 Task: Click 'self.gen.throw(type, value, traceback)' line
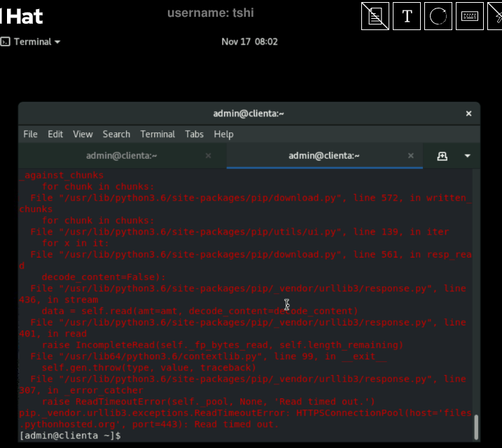(149, 367)
